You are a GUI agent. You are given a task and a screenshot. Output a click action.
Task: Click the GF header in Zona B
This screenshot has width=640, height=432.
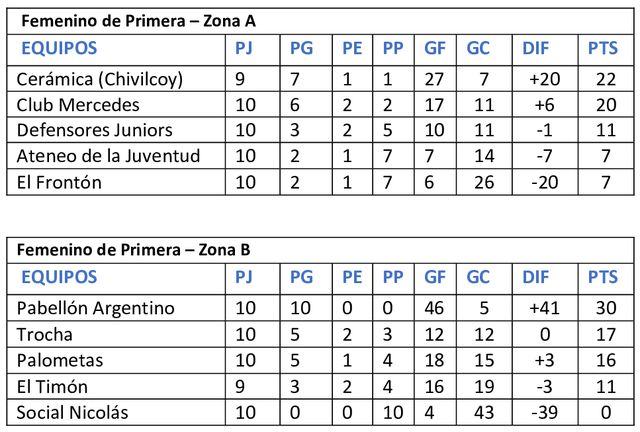tap(435, 277)
